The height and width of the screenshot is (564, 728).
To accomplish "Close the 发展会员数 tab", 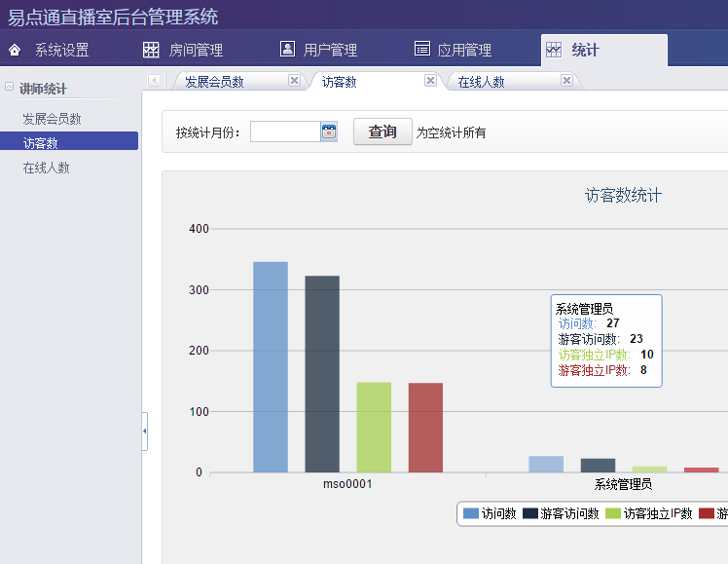I will (294, 81).
